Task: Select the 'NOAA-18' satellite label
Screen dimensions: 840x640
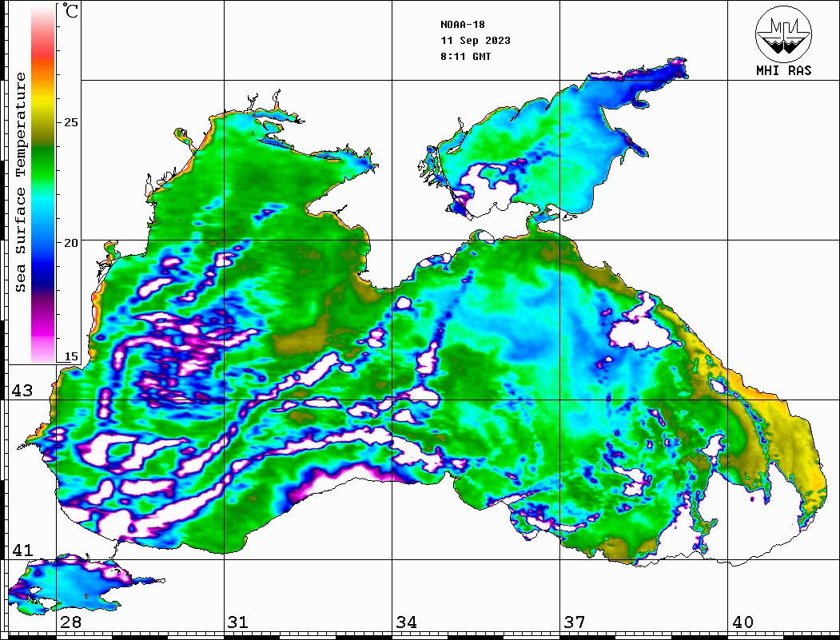Action: (x=463, y=25)
